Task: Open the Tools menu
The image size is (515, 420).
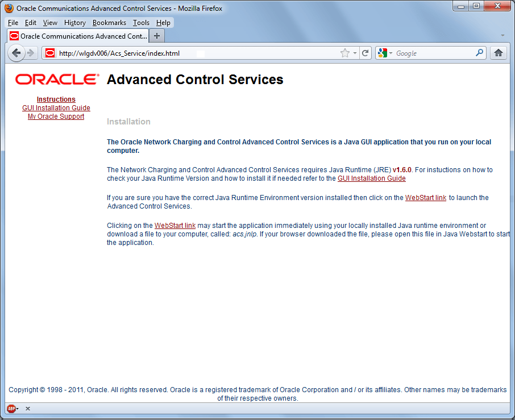Action: (141, 23)
